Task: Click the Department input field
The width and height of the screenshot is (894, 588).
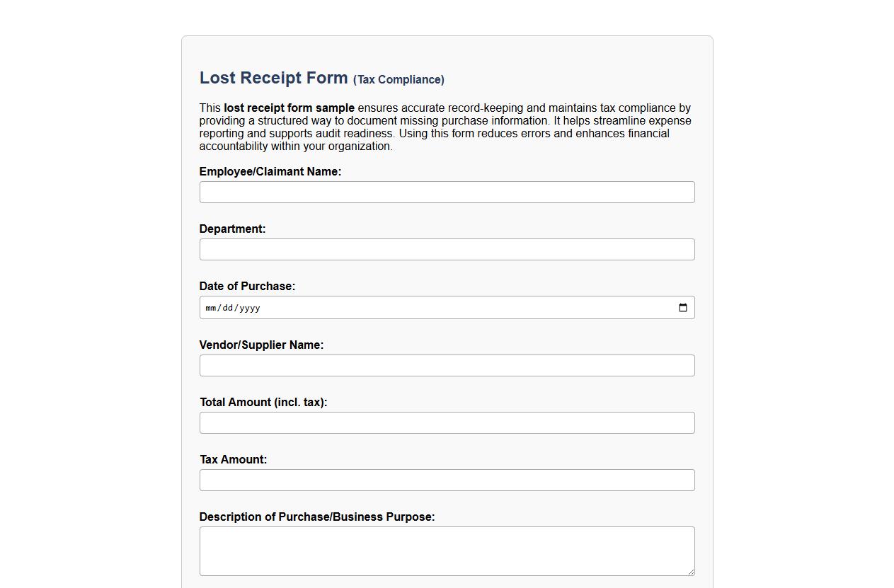Action: coord(447,249)
